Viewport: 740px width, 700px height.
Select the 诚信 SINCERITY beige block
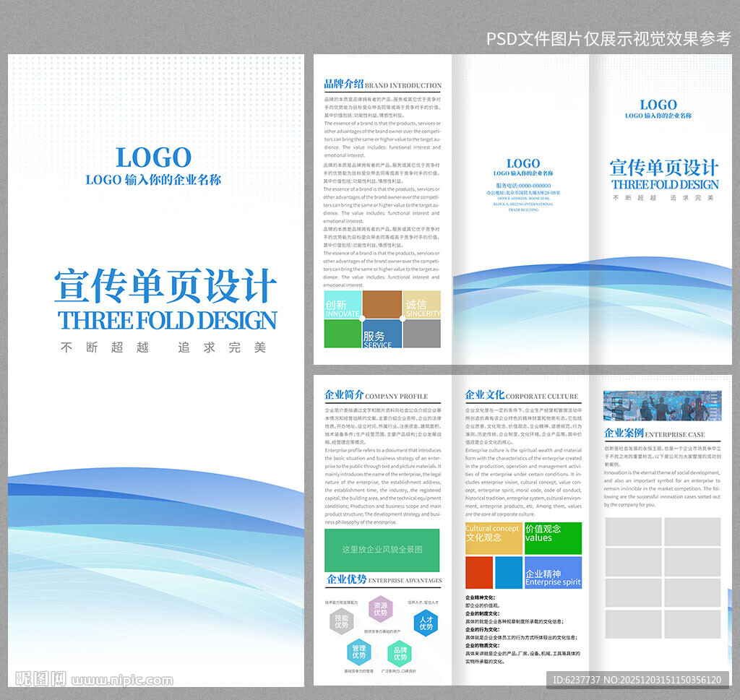click(422, 304)
